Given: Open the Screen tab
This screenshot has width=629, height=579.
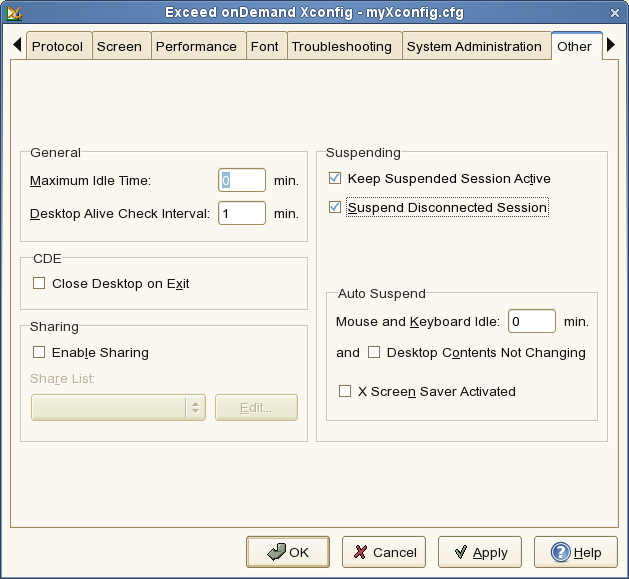Looking at the screenshot, I should point(119,47).
